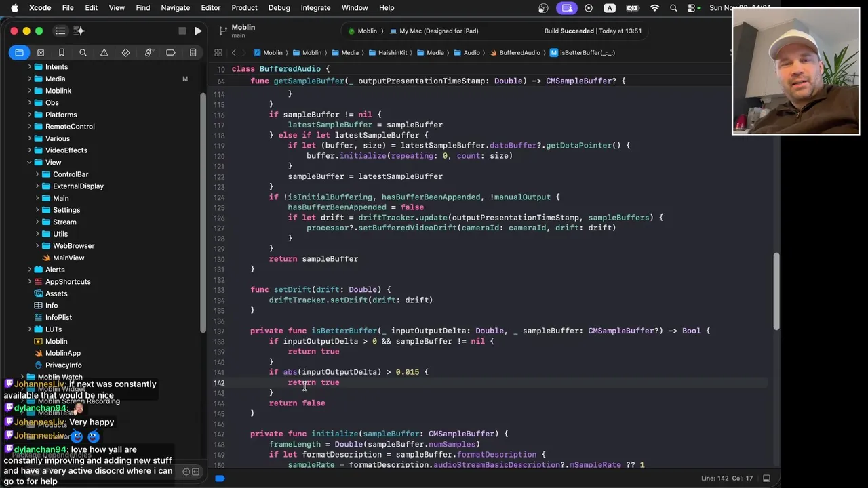The image size is (868, 488).
Task: Choose My Mac (Designed for iPad) destination
Action: pyautogui.click(x=433, y=30)
